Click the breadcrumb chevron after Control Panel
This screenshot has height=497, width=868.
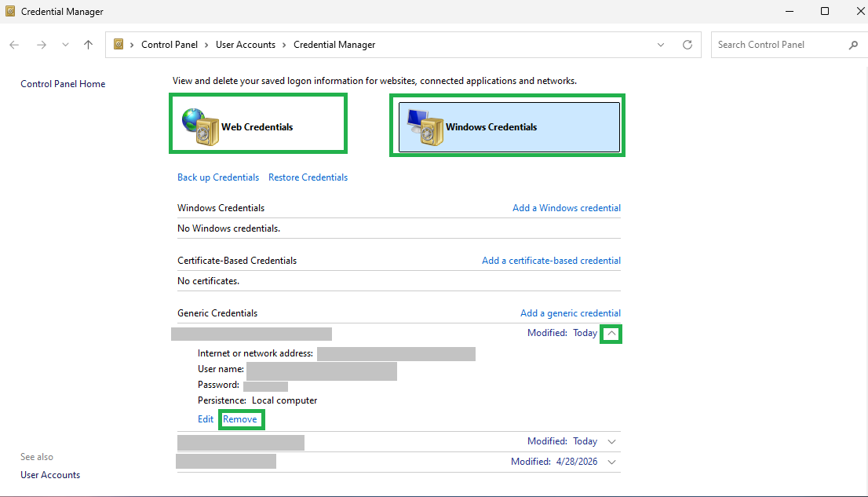point(206,45)
